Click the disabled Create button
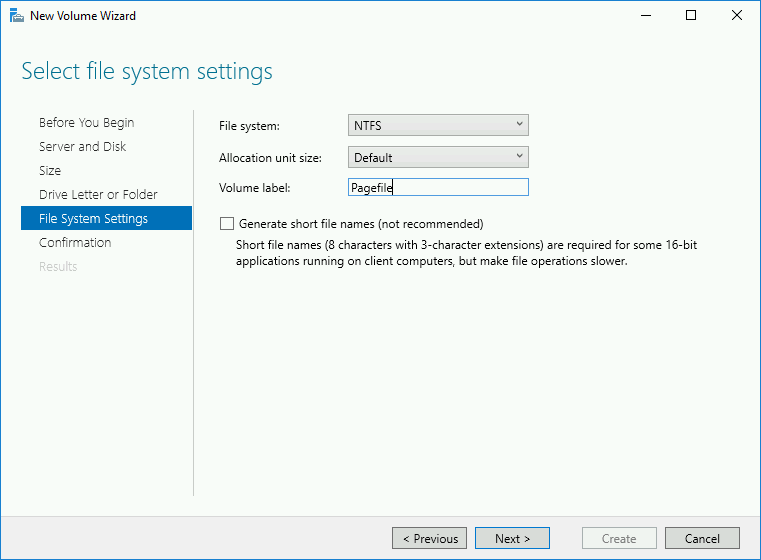The width and height of the screenshot is (761, 560). [x=619, y=538]
